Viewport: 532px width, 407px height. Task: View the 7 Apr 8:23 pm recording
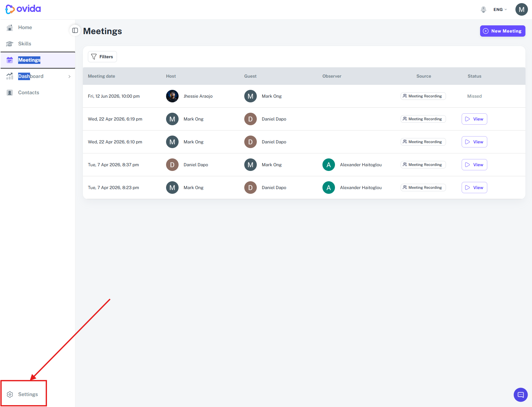(x=474, y=188)
